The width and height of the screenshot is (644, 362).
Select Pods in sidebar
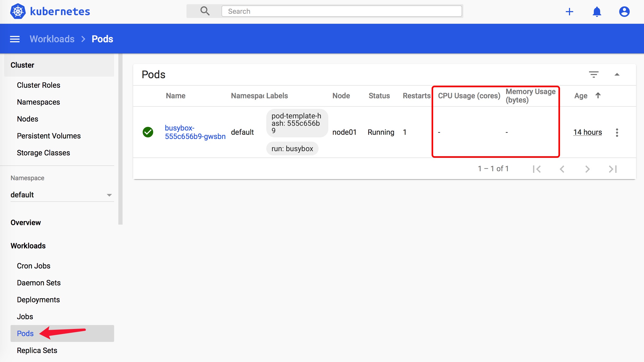tap(62, 333)
